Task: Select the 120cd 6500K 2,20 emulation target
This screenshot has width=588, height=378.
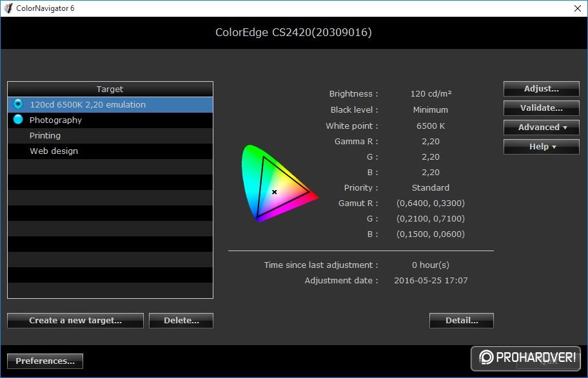Action: pos(110,104)
